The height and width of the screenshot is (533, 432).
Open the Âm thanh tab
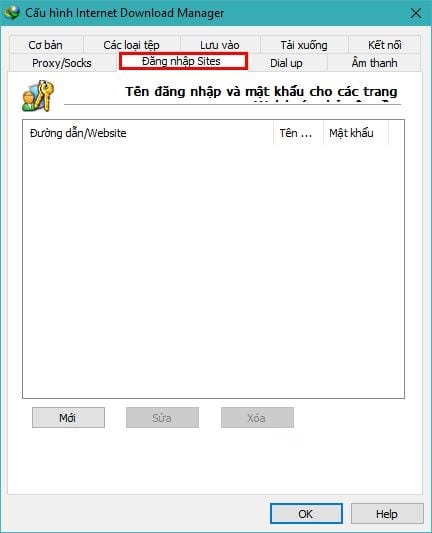click(374, 63)
